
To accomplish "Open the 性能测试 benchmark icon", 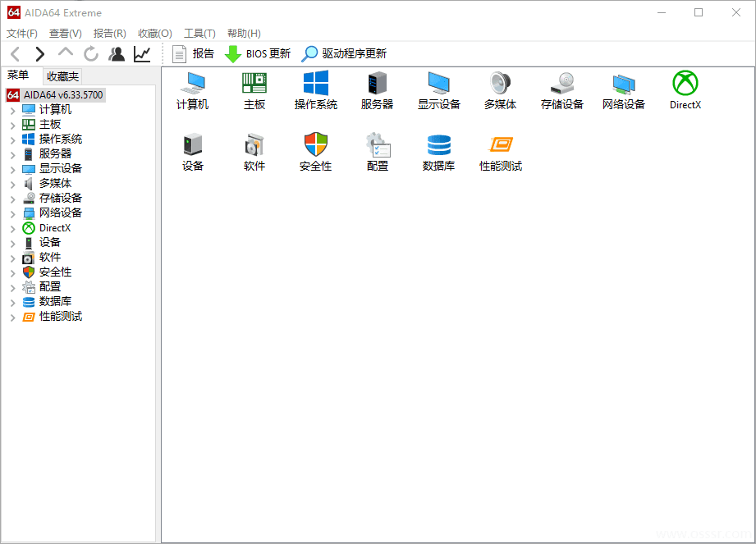I will pos(500,152).
